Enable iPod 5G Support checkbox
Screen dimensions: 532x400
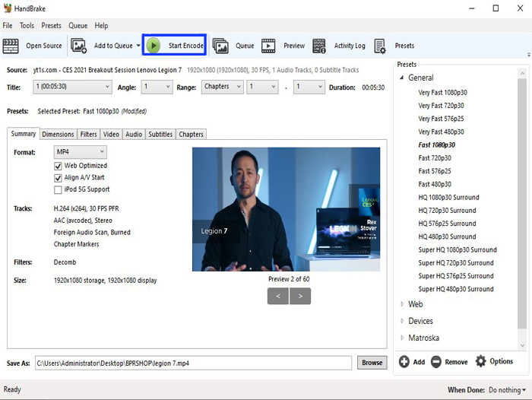58,189
